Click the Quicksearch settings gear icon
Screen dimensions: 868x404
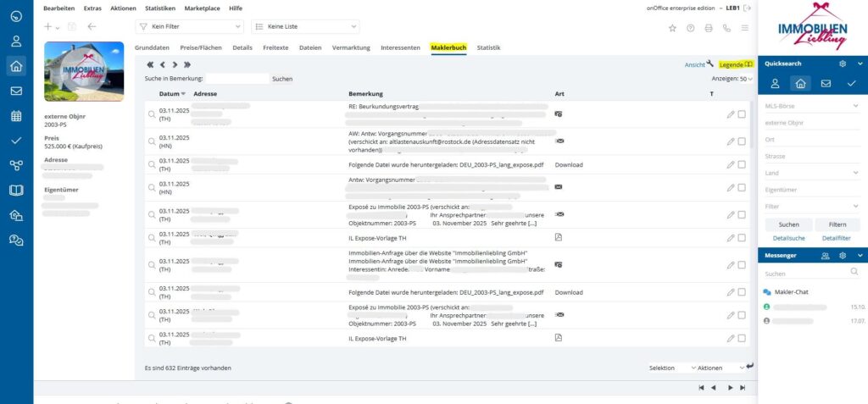pyautogui.click(x=842, y=64)
